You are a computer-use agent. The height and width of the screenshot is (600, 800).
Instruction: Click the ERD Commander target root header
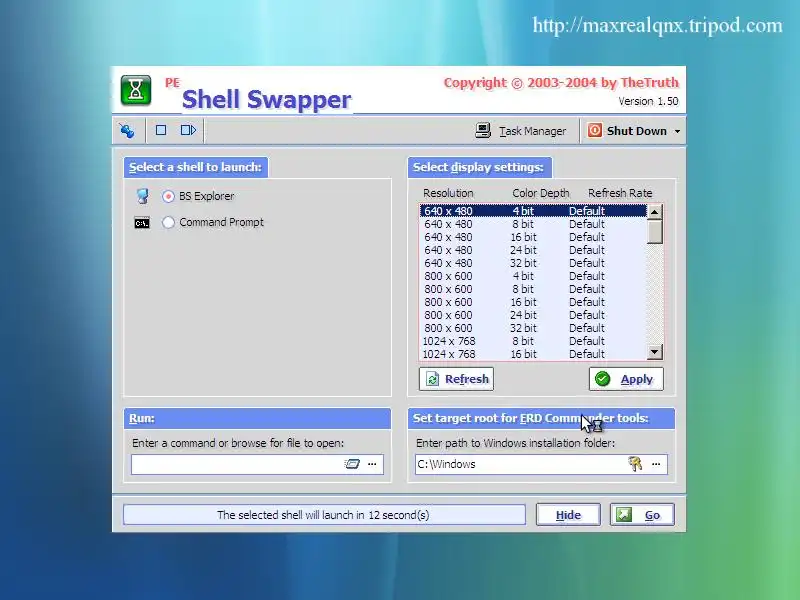tap(541, 418)
